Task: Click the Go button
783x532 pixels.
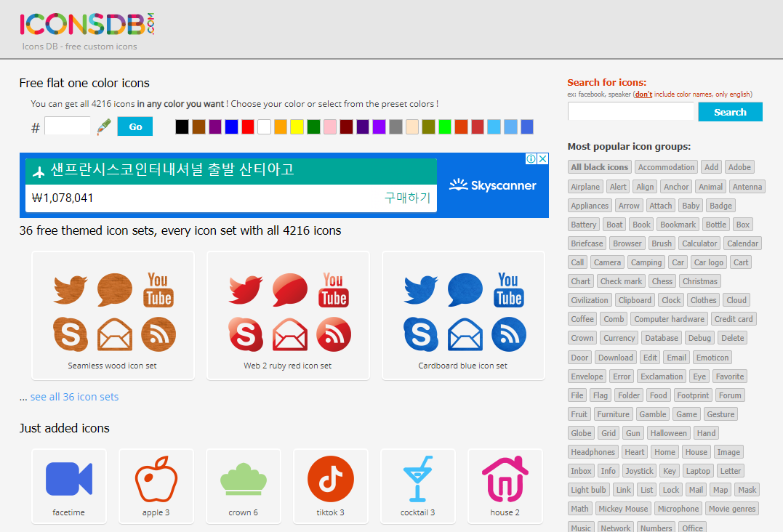Action: tap(135, 126)
